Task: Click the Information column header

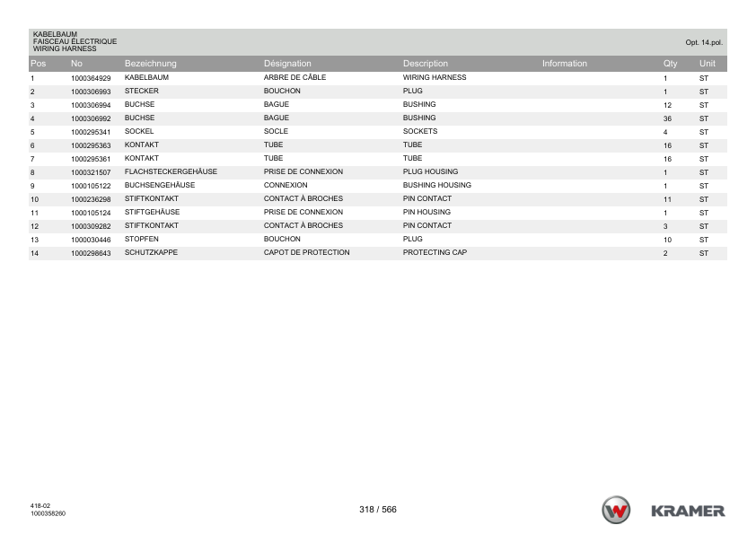Action: click(564, 64)
